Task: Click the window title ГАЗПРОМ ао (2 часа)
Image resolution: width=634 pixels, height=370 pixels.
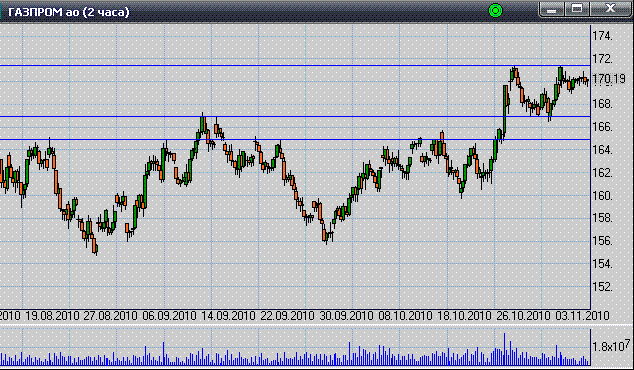Action: coord(69,12)
